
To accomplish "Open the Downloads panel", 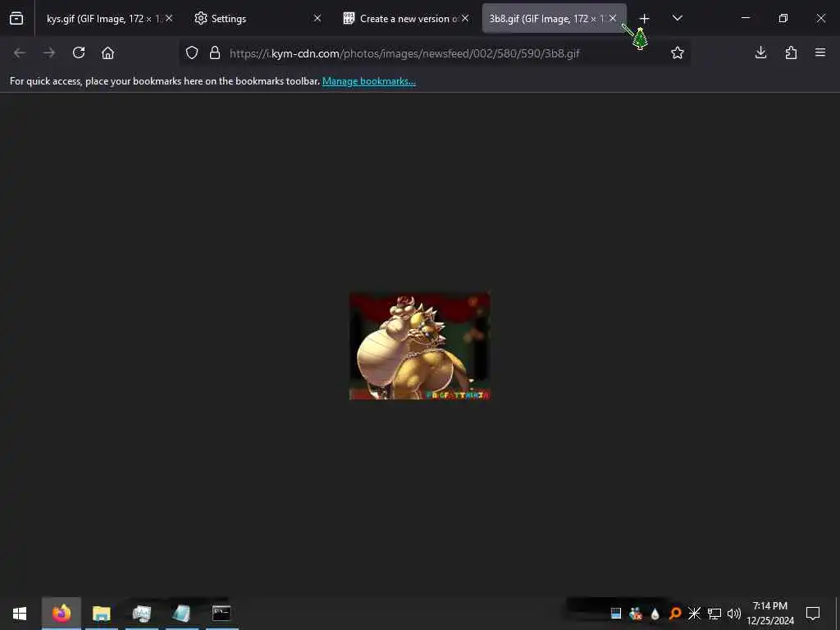I will [760, 52].
